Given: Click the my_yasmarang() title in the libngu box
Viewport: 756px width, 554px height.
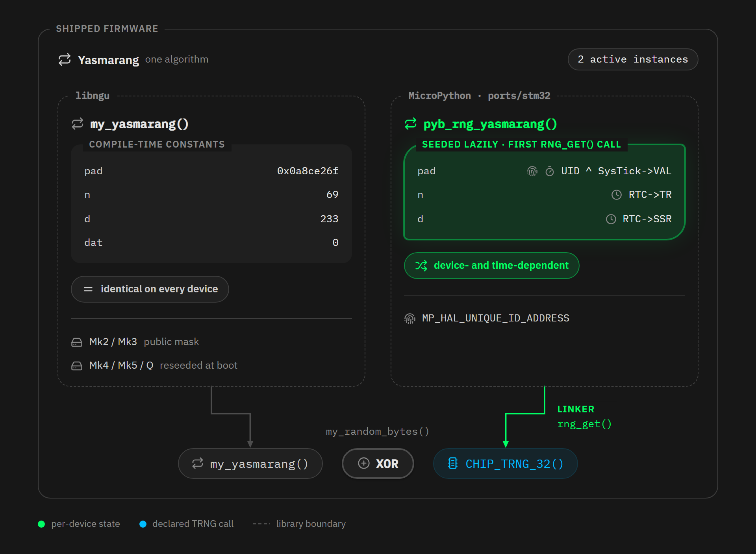Looking at the screenshot, I should (x=139, y=124).
